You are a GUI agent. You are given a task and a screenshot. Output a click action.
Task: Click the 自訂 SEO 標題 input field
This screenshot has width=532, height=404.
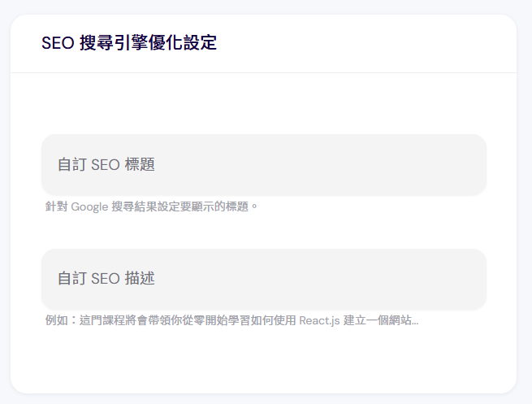pyautogui.click(x=264, y=165)
